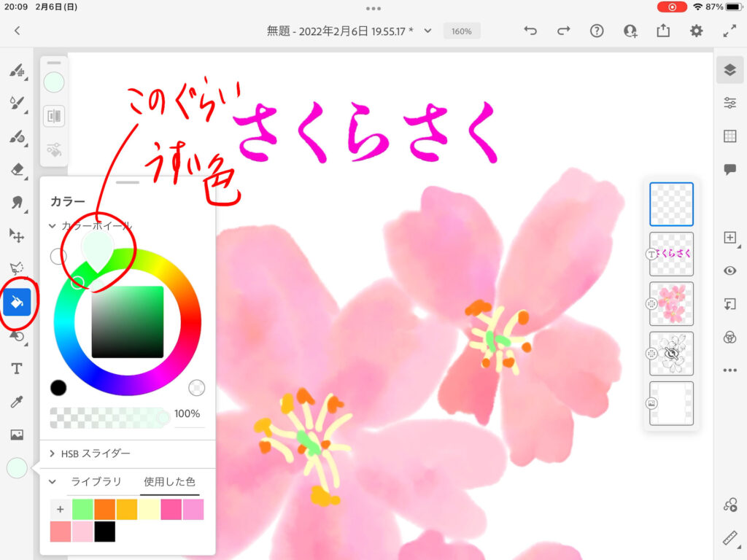Open the Help question mark
The width and height of the screenshot is (747, 560).
597,31
